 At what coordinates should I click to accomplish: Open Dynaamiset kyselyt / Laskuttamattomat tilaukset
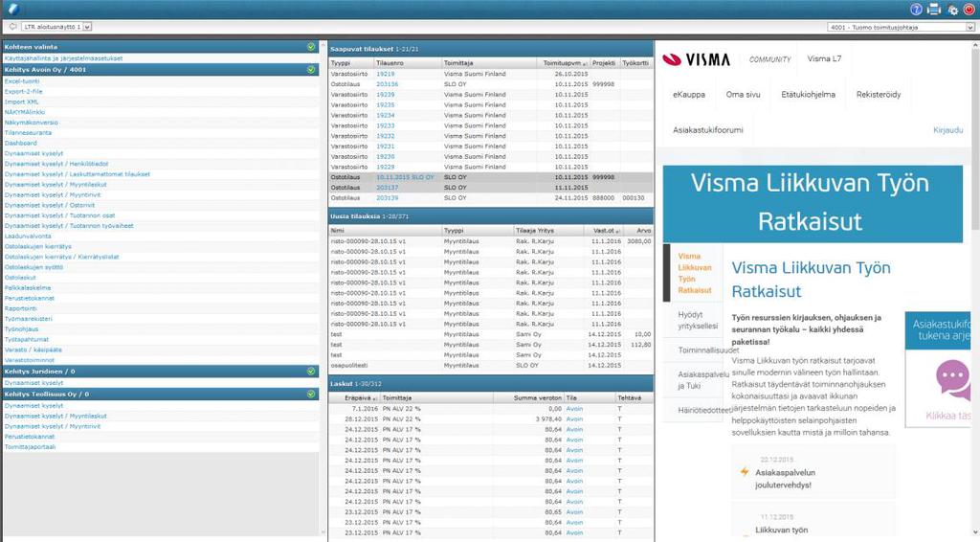click(x=78, y=174)
